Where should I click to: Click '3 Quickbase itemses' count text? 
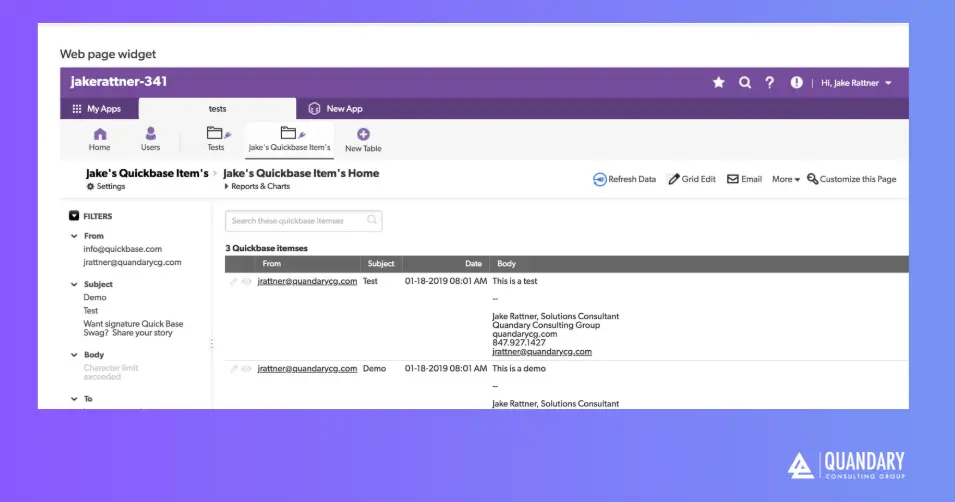(266, 248)
